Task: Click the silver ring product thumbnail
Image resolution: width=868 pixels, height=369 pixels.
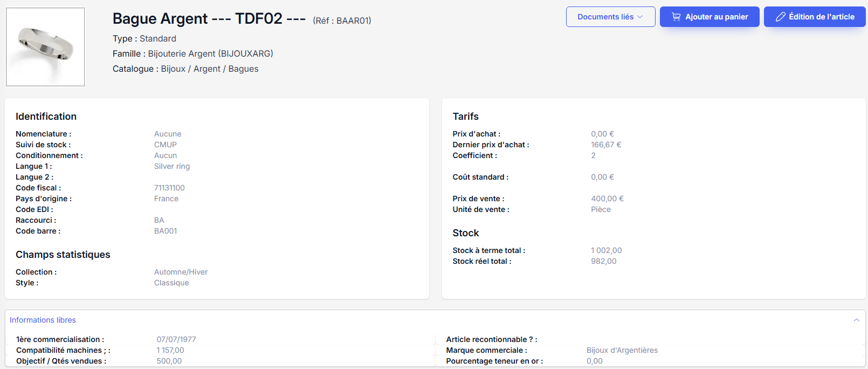Action: [45, 47]
